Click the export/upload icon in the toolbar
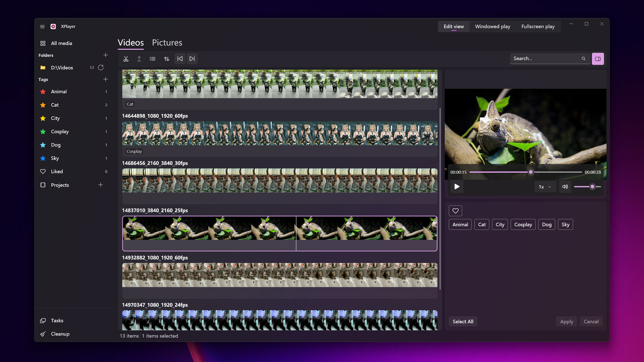 pyautogui.click(x=139, y=59)
